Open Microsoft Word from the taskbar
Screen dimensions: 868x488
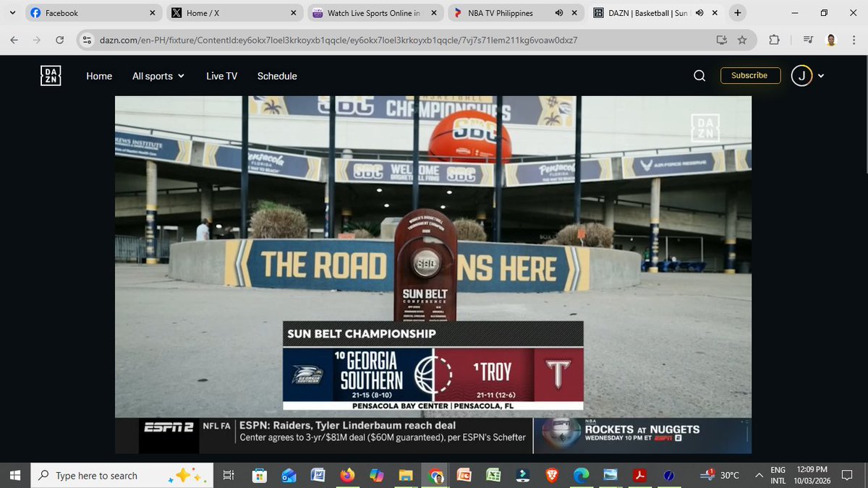[x=317, y=475]
